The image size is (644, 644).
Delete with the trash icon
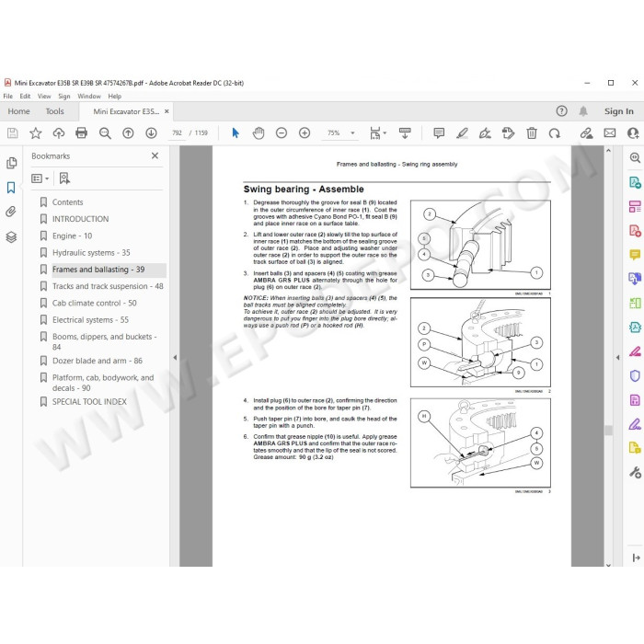click(x=532, y=133)
